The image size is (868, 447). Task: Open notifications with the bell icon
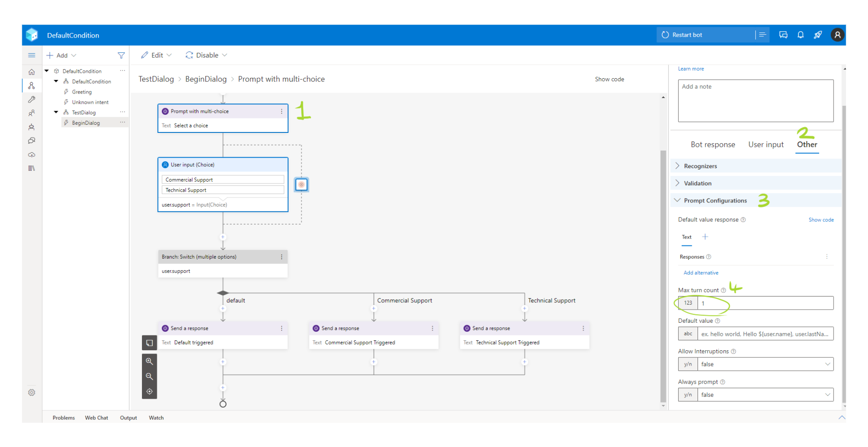pos(800,35)
